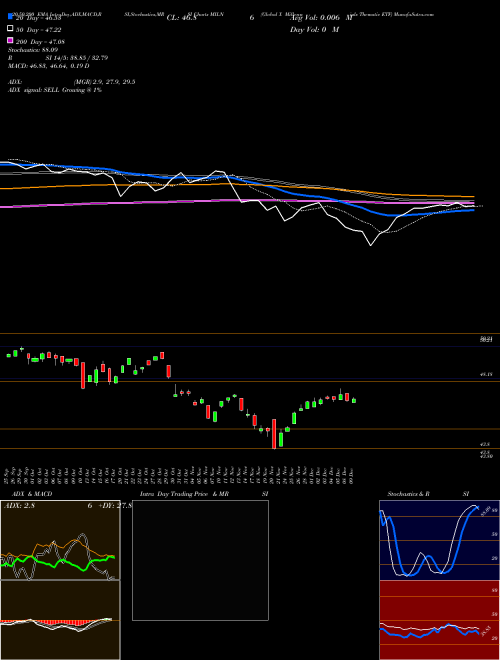
Task: Click the 'ADX: 2.8' value in ADX panel
Action: (19, 506)
